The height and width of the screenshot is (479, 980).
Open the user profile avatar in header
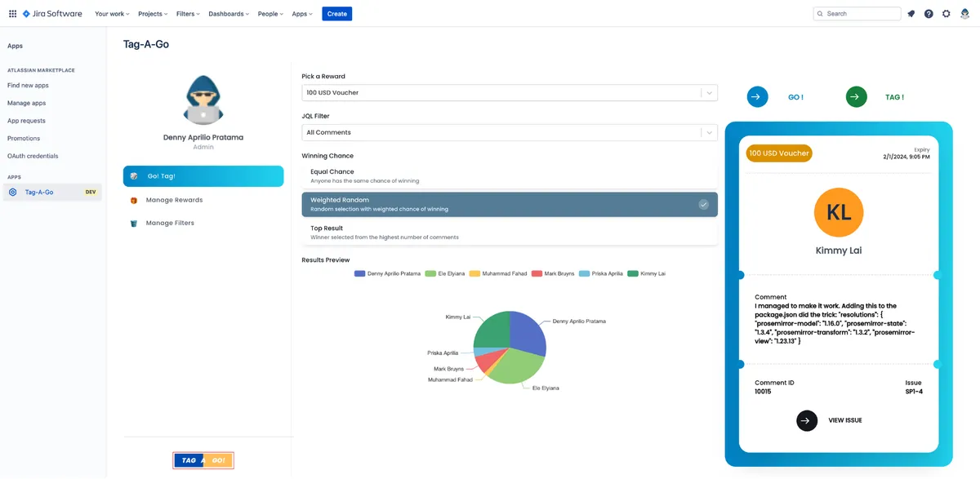point(964,14)
